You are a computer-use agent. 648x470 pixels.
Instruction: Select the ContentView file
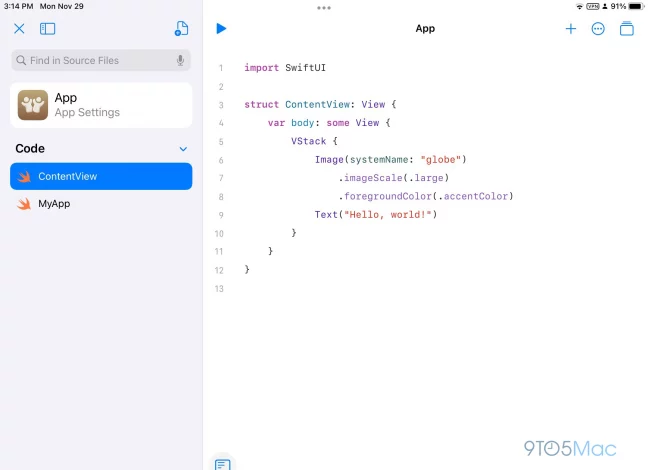tap(101, 177)
